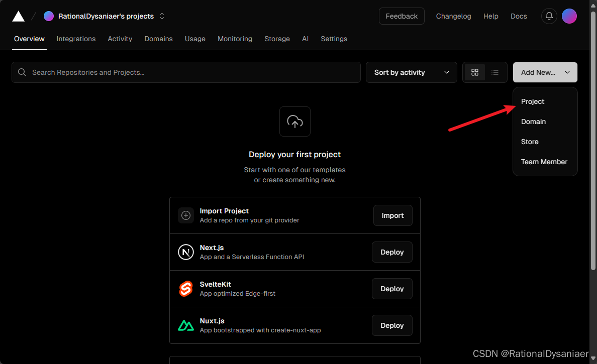The image size is (597, 364).
Task: Click the Next.js template title
Action: [x=212, y=248]
